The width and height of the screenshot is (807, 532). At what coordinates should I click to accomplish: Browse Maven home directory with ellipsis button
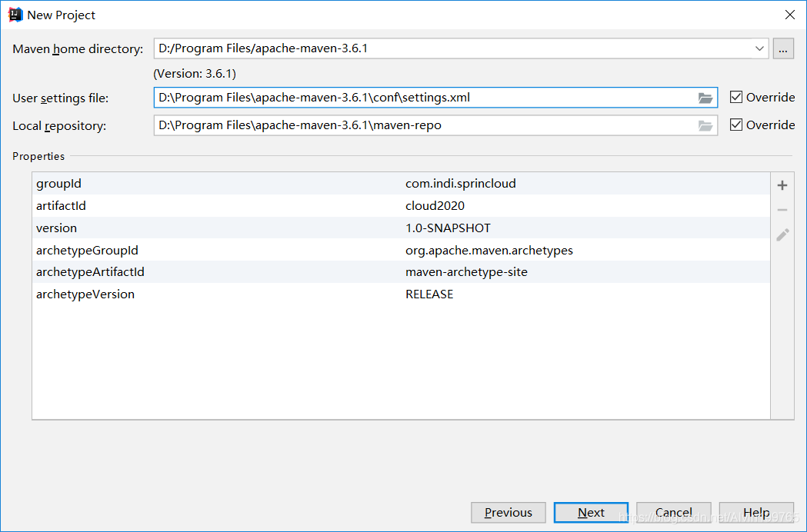[783, 49]
